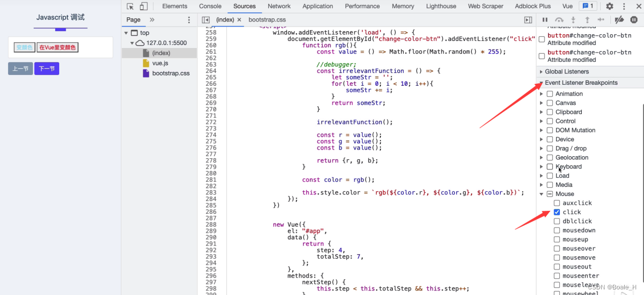Toggle the debugger sidebar icon
Viewport: 644px width, 295px height.
tap(528, 20)
